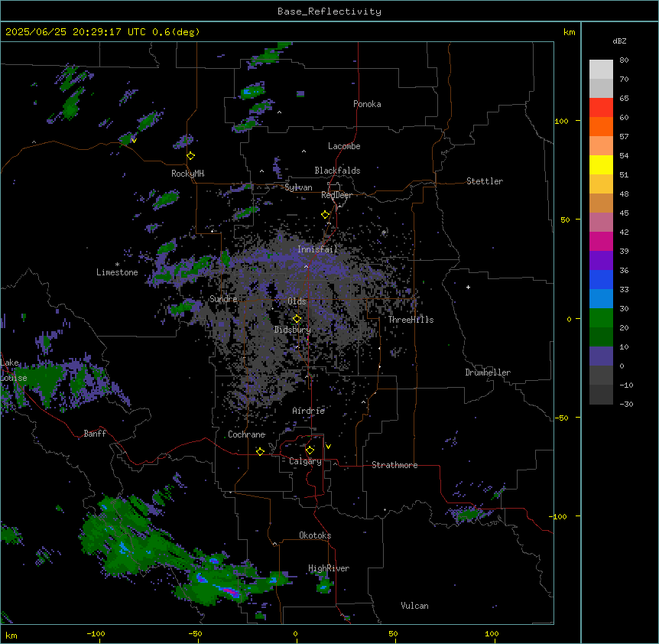Select the purple 39-36 dBZ legend swatch
Viewport: 659px width, 644px height.
(601, 261)
